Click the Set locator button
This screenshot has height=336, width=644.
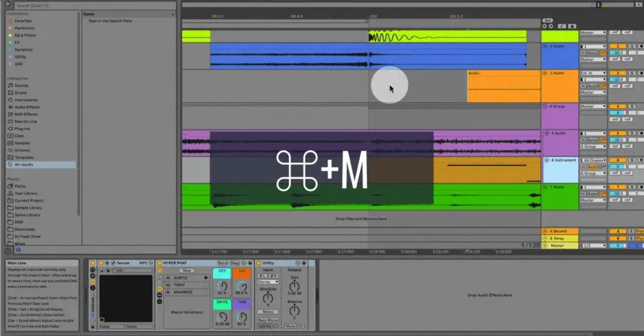547,20
